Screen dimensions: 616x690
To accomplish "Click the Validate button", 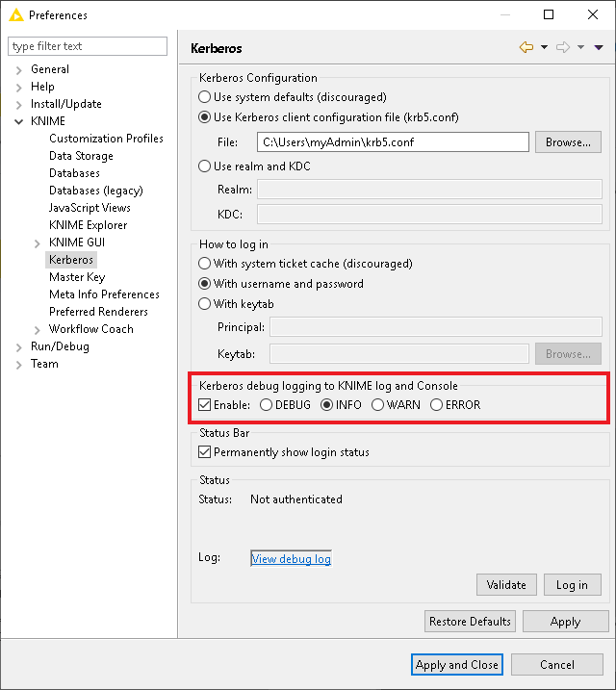I will click(x=506, y=585).
